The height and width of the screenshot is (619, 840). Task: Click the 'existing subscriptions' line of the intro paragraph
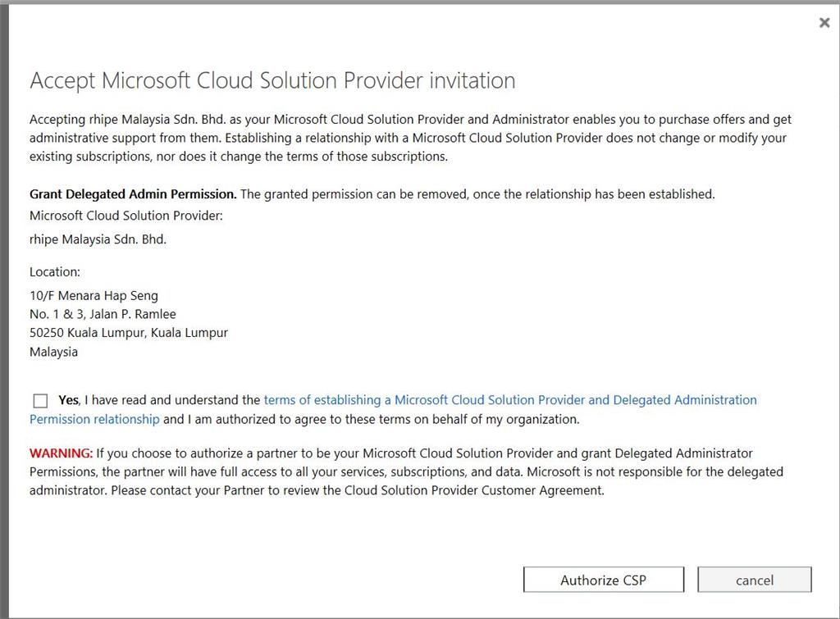[238, 156]
